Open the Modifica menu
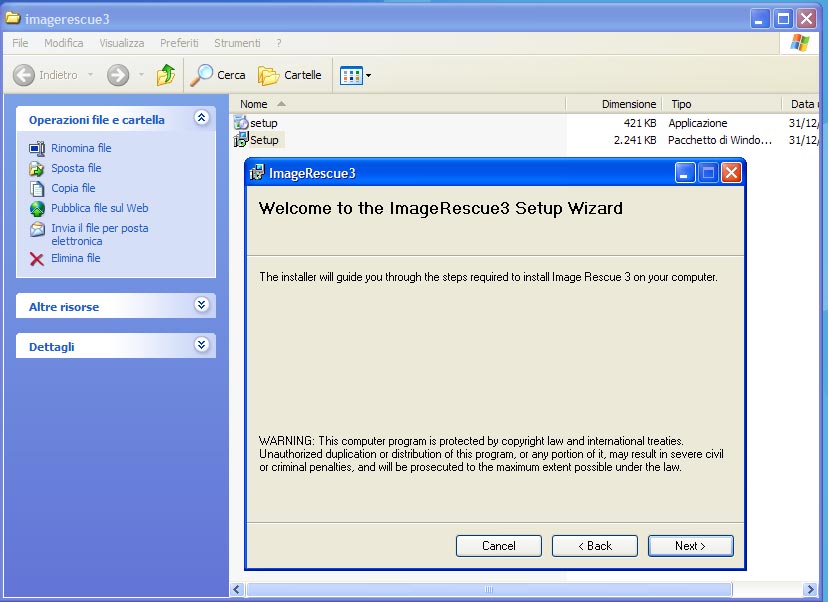 click(x=63, y=43)
